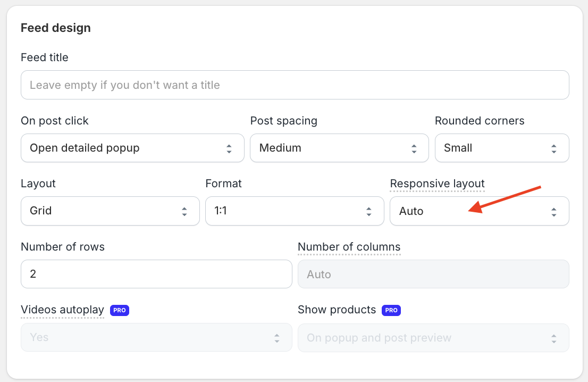
Task: Click the chevron arrows in Layout select
Action: 184,211
